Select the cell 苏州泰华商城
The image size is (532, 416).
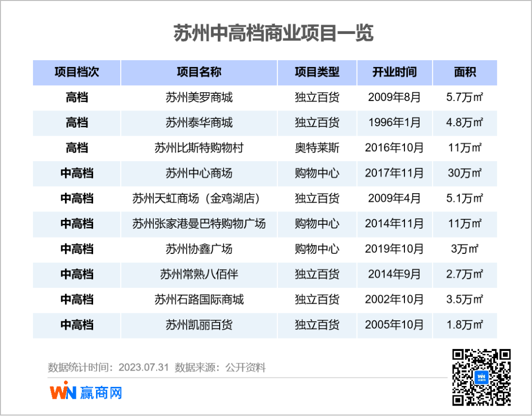(x=199, y=123)
